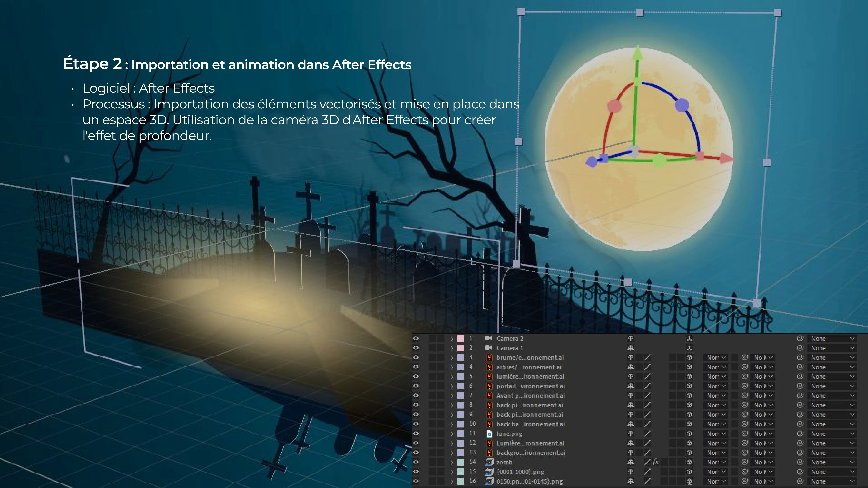
Task: Click top-left corner handle of moon bounding box
Action: click(521, 12)
